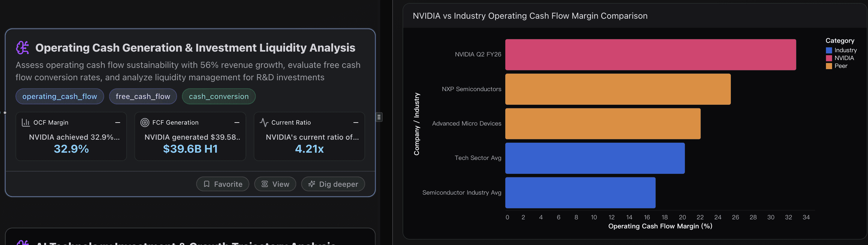Select the free_cash_flow tag
Viewport: 868px width, 245px height.
(x=143, y=97)
